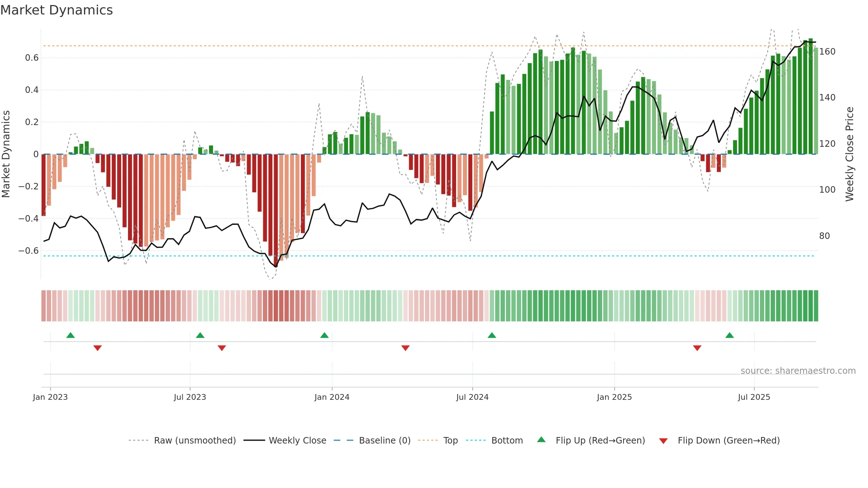Click the 'Jul 2025' x-axis label
The height and width of the screenshot is (488, 868).
[x=754, y=397]
